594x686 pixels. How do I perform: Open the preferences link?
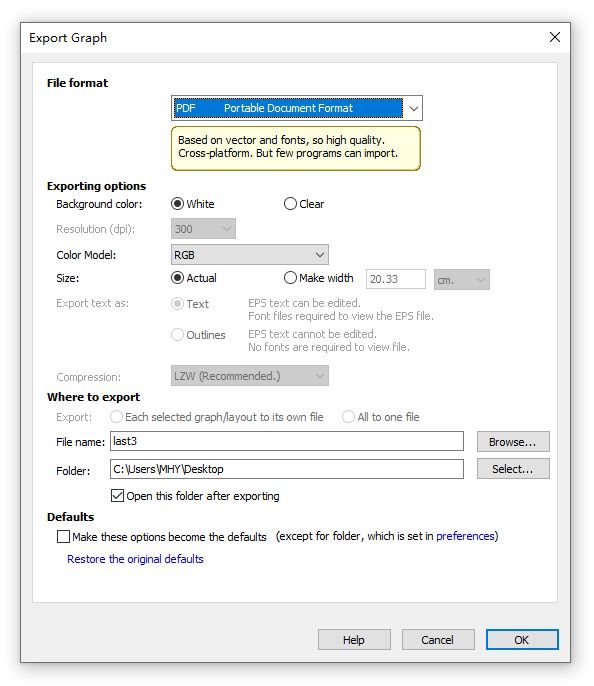pos(465,536)
